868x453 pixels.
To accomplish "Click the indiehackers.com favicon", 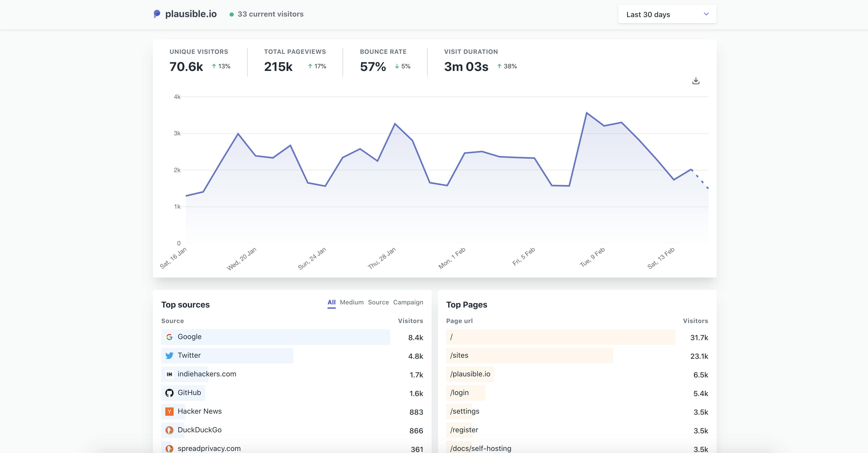I will 169,374.
